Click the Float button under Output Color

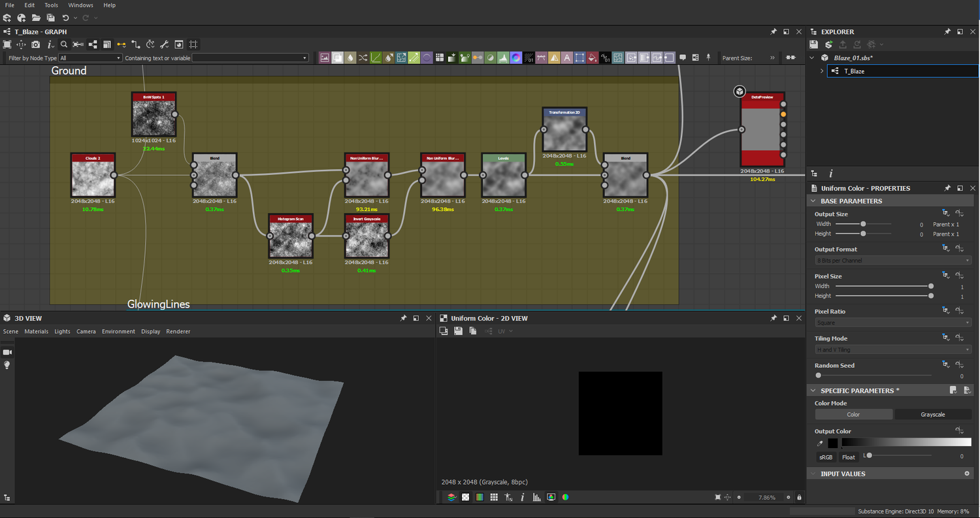(x=848, y=457)
